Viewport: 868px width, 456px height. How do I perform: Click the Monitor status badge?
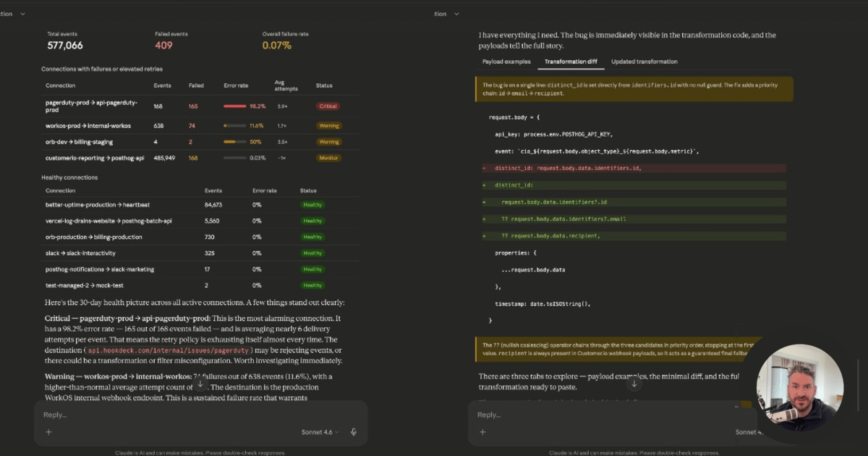click(x=328, y=158)
